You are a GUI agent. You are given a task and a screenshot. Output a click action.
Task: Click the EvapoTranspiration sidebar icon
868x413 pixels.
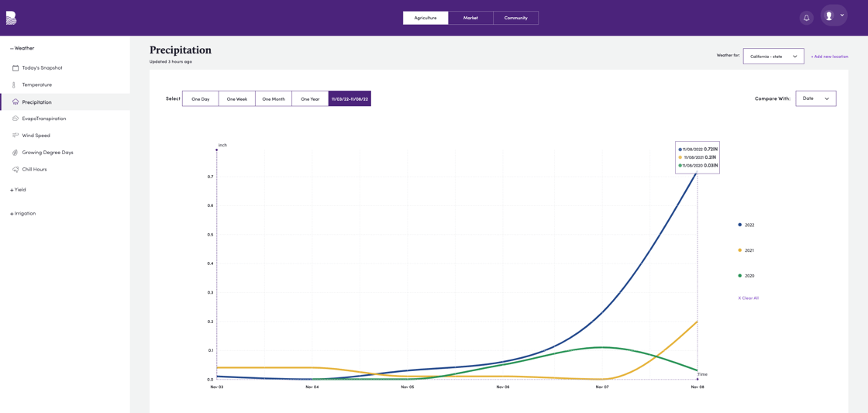pyautogui.click(x=15, y=119)
